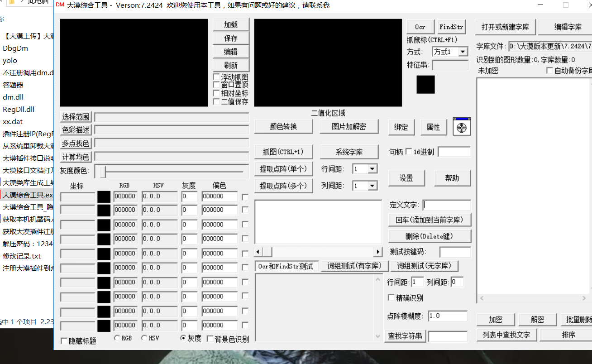Click the 图片加解密 button
Viewport: 592px width, 364px height.
pos(349,127)
